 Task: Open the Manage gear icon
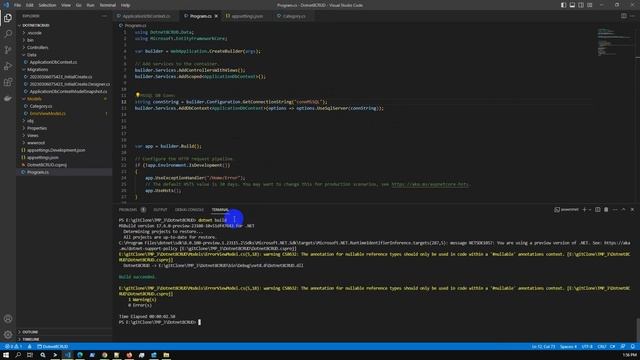pos(8,335)
